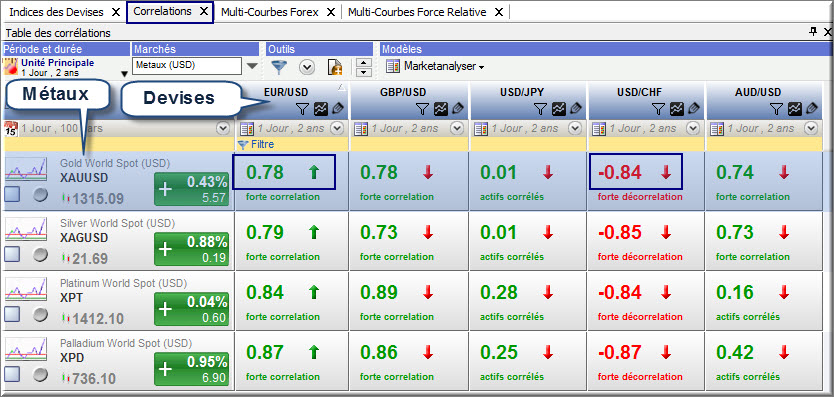Click the green plus button for XAGUSD
The image size is (834, 397).
pyautogui.click(x=191, y=249)
